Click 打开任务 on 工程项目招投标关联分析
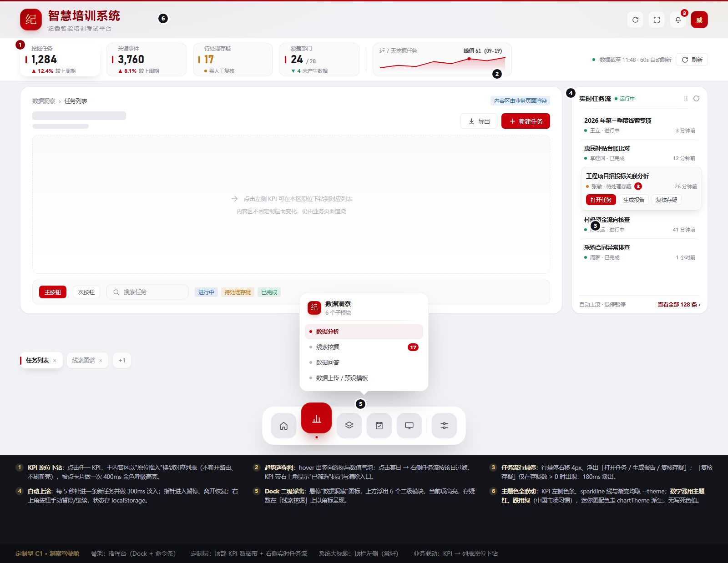Screen dimensions: 728x563 click(601, 200)
